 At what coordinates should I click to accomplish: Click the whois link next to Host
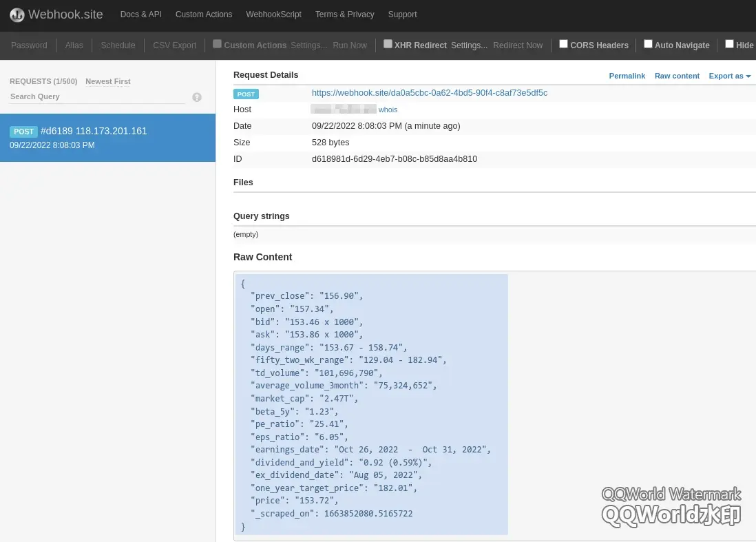(388, 110)
